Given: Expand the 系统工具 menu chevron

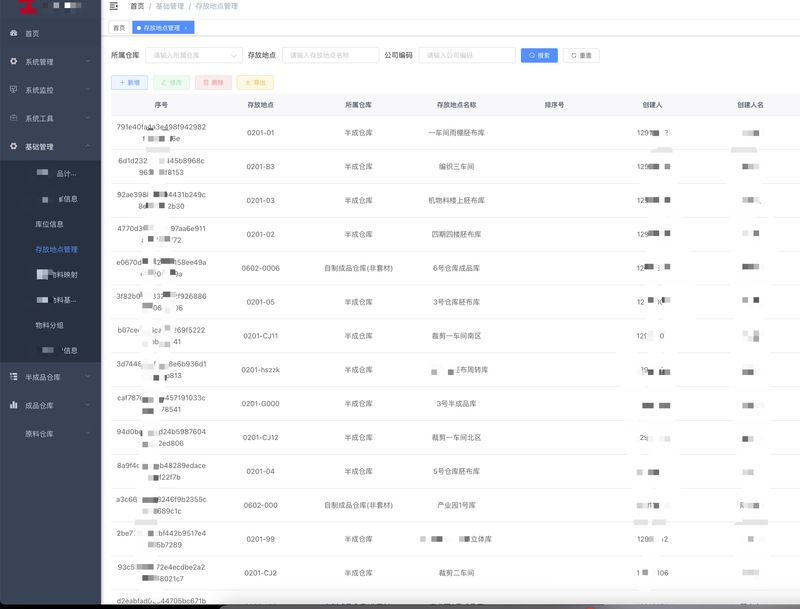Looking at the screenshot, I should pyautogui.click(x=88, y=118).
